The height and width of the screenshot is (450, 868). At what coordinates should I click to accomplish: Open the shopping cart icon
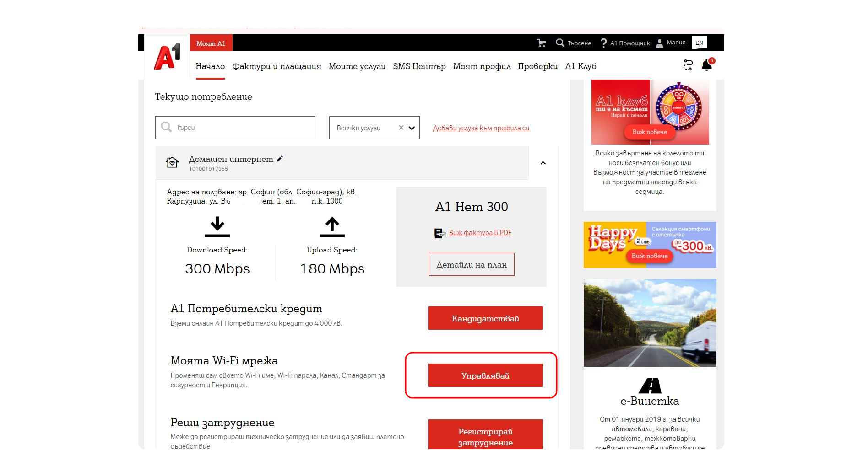[542, 43]
